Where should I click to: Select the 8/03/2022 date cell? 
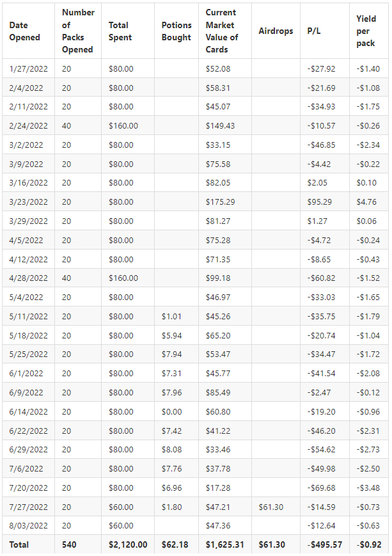pos(28,526)
